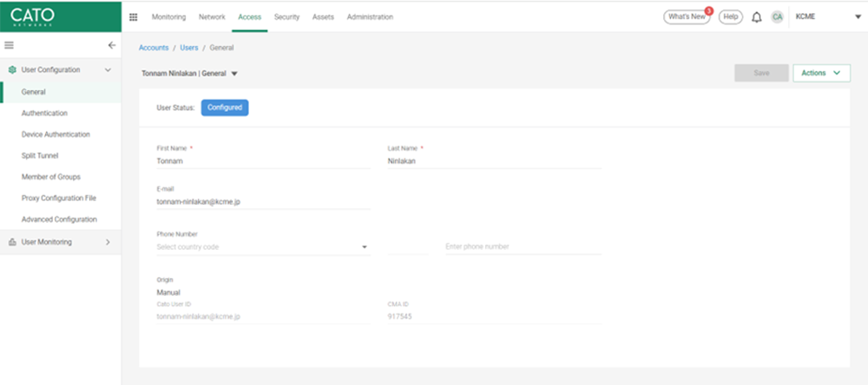Open the Security tab

click(x=286, y=17)
